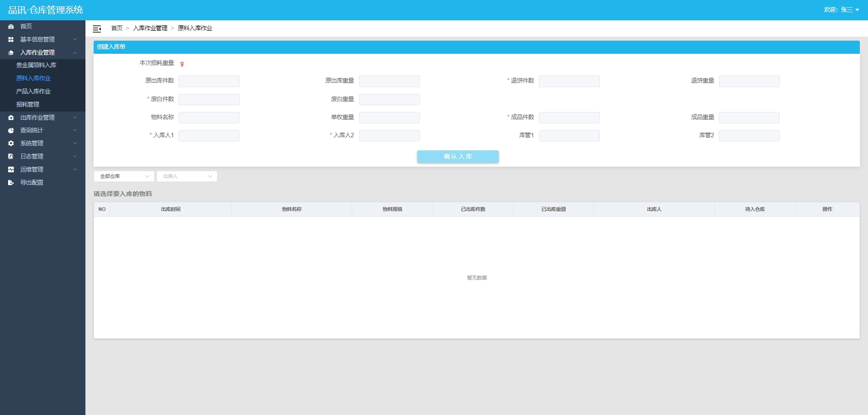Click the 物料名称 column header
The height and width of the screenshot is (415, 868).
tap(292, 210)
